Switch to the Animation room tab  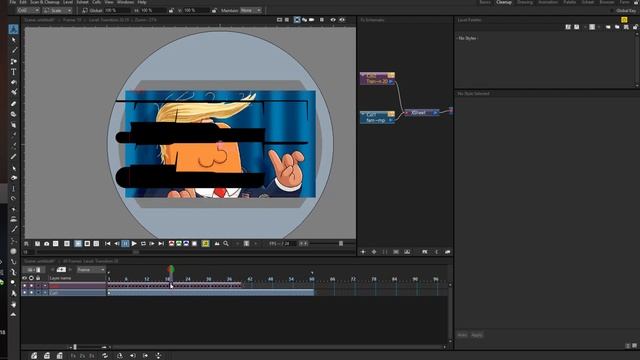[548, 2]
